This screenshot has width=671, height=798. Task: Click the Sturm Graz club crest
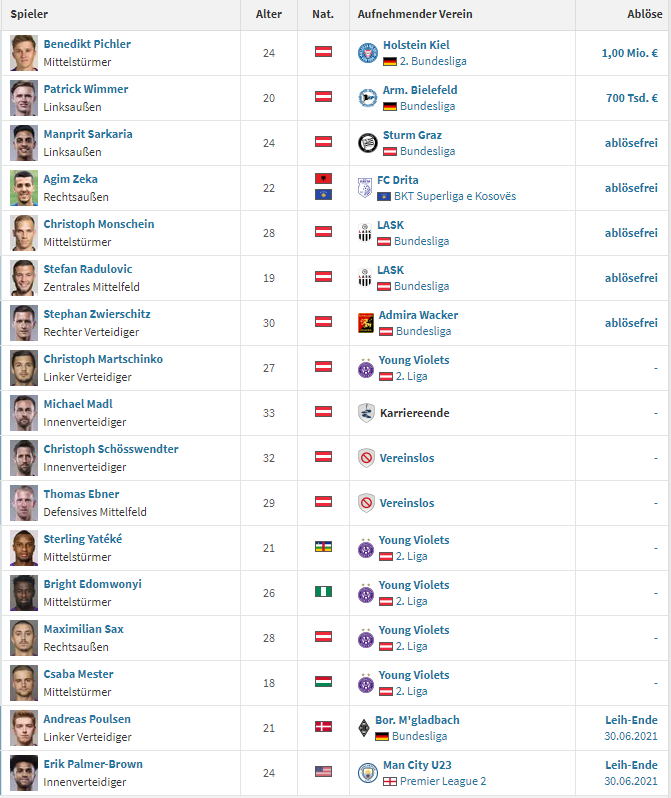(x=368, y=143)
